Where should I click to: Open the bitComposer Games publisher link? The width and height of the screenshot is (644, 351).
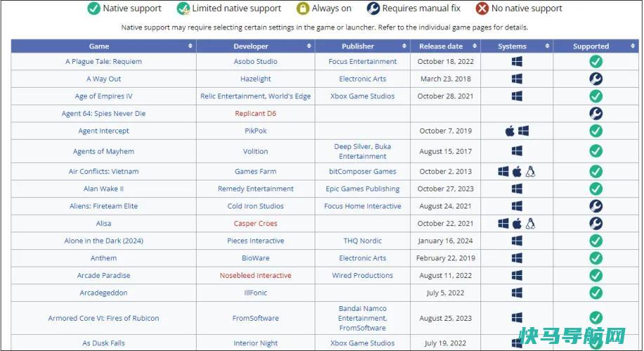pyautogui.click(x=362, y=171)
